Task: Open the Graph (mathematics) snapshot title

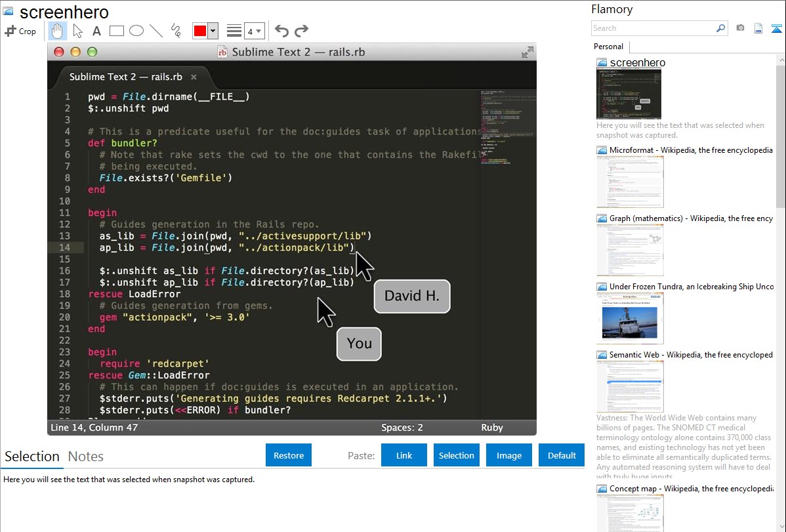Action: [691, 218]
